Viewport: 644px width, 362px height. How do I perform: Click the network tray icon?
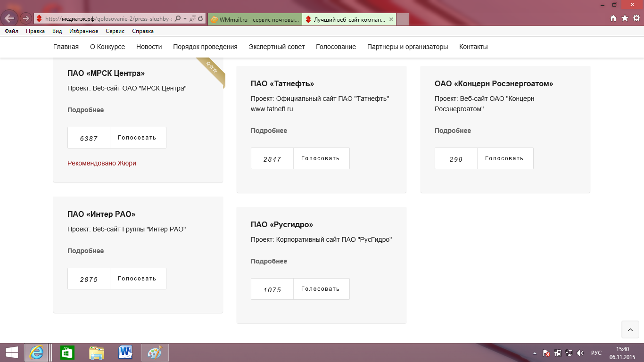(x=569, y=353)
